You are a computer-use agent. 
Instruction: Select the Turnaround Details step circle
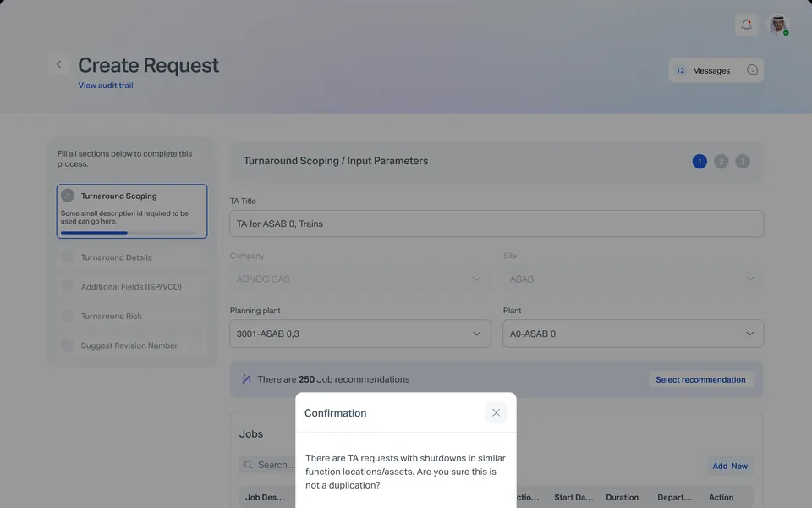point(68,257)
